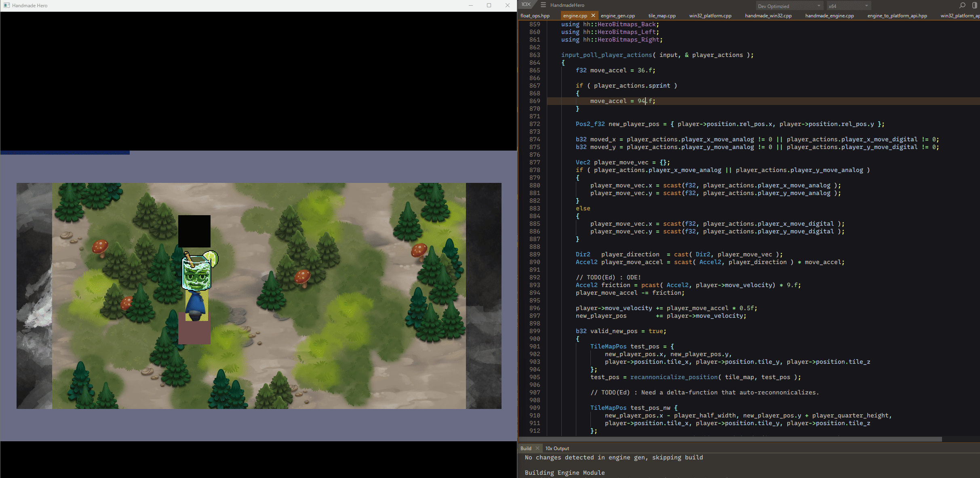The image size is (980, 478).
Task: Toggle the side panel icon at top right
Action: (974, 5)
